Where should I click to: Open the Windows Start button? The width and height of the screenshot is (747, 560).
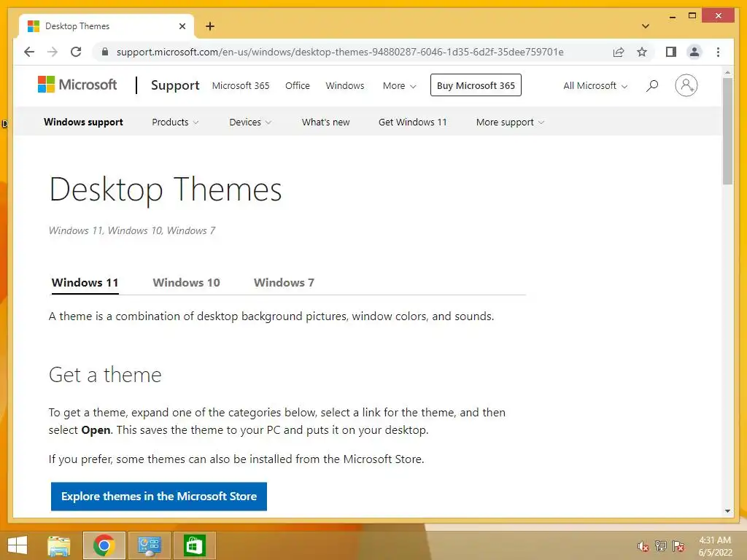pos(18,545)
